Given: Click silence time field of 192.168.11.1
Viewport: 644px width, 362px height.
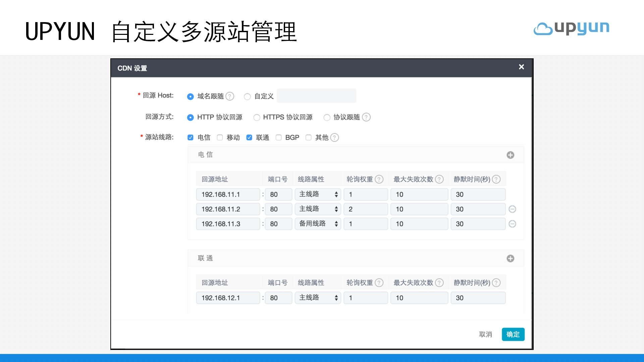Looking at the screenshot, I should pyautogui.click(x=478, y=194).
